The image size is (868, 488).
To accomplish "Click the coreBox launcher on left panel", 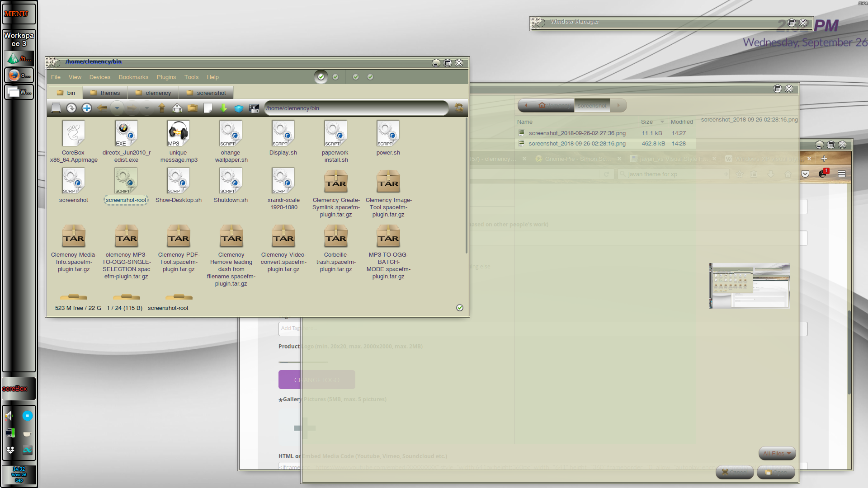I will pos(18,389).
